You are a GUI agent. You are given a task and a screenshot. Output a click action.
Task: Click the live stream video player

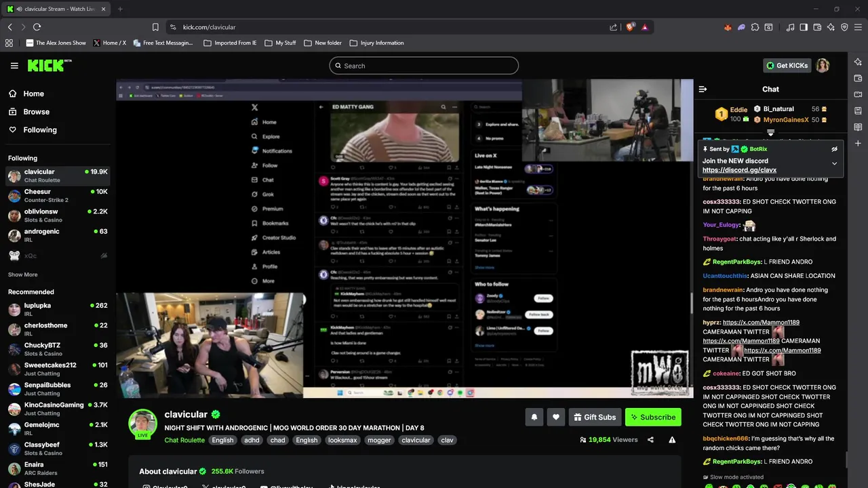pyautogui.click(x=404, y=239)
